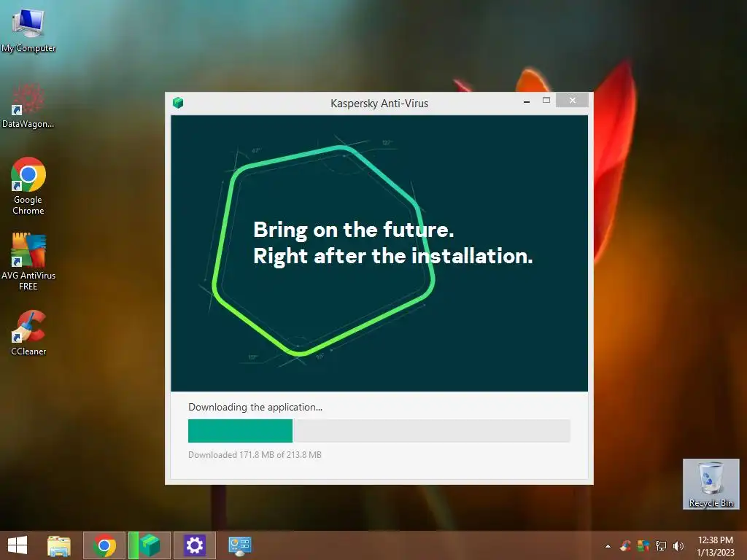Click the CCleaner tray icon
Viewport: 747px width, 560px height.
tap(625, 545)
